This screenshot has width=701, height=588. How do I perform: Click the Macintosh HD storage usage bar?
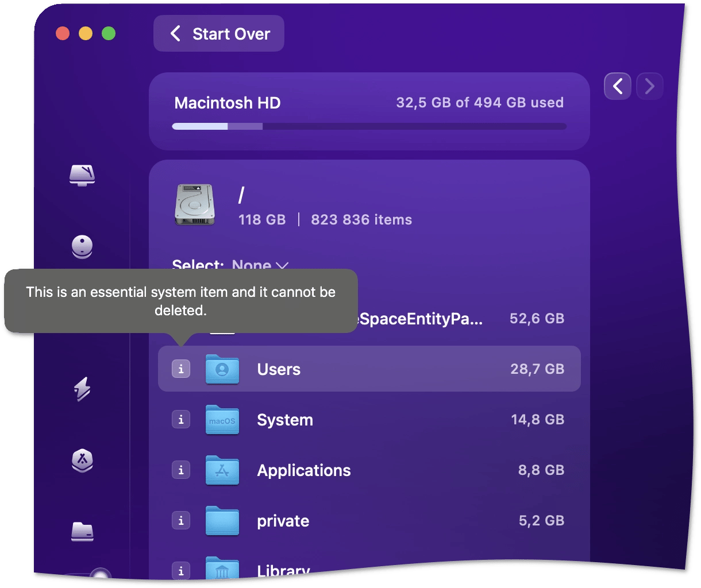(x=369, y=126)
